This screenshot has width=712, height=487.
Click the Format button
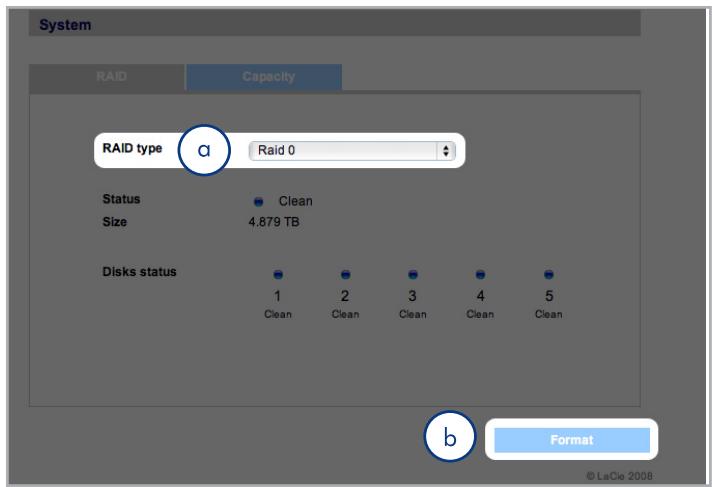coord(572,440)
